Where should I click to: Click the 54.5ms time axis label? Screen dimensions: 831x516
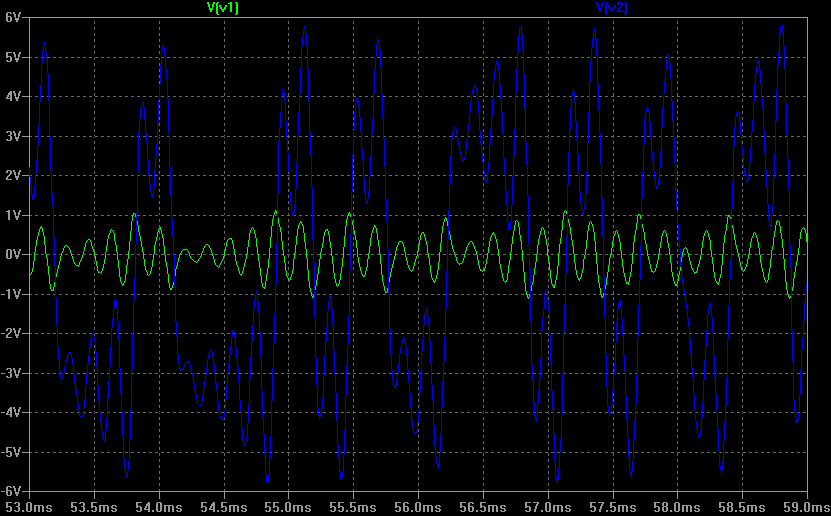click(x=224, y=508)
